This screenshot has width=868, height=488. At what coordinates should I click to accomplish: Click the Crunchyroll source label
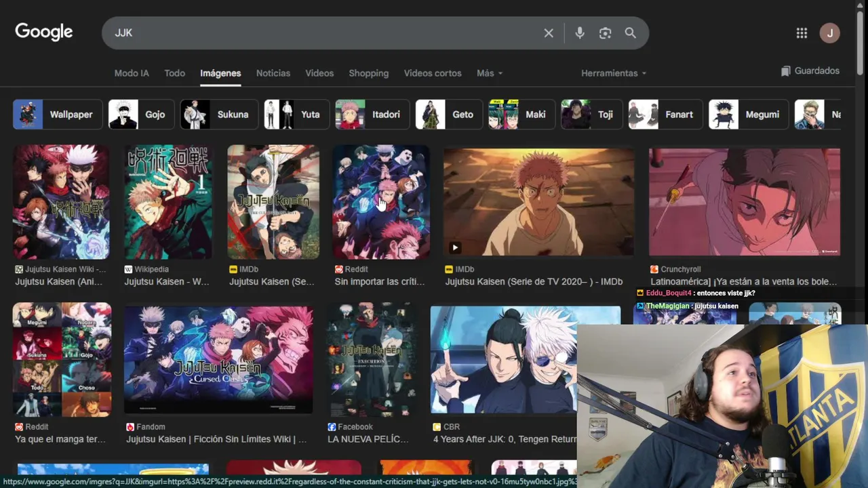coord(680,269)
